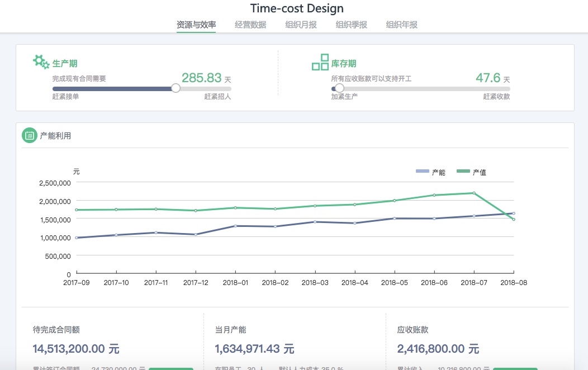The width and height of the screenshot is (588, 370).
Task: Click the 待完成合同额 label
Action: click(56, 330)
